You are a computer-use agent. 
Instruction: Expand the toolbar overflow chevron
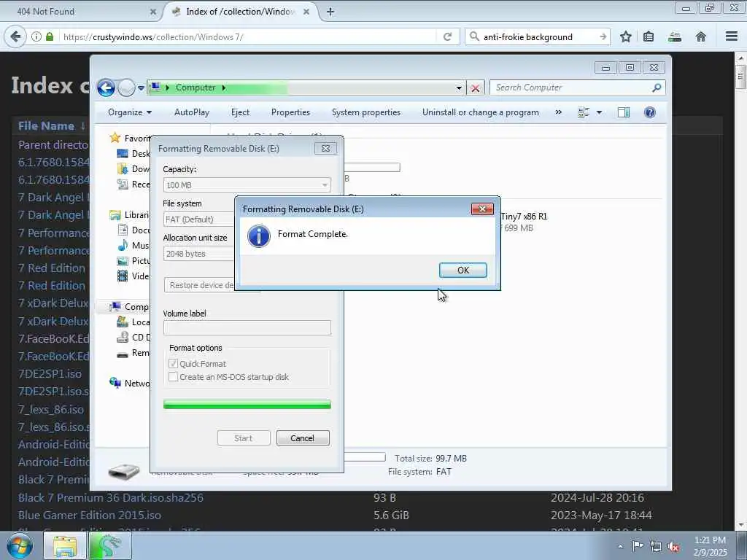tap(558, 112)
